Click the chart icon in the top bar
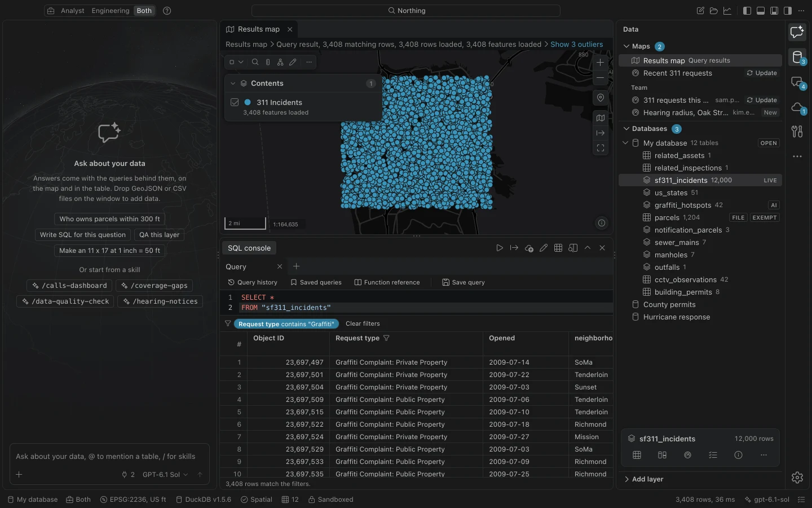The image size is (812, 508). 727,11
